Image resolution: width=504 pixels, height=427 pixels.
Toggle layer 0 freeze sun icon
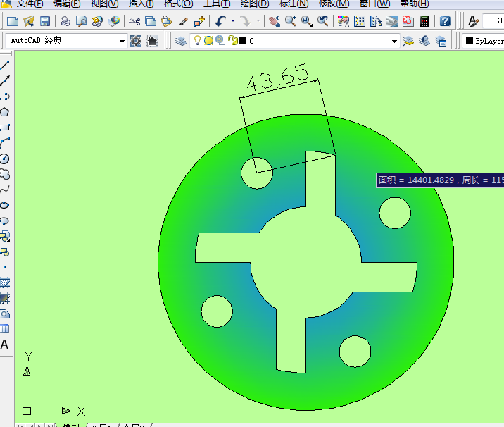(209, 41)
